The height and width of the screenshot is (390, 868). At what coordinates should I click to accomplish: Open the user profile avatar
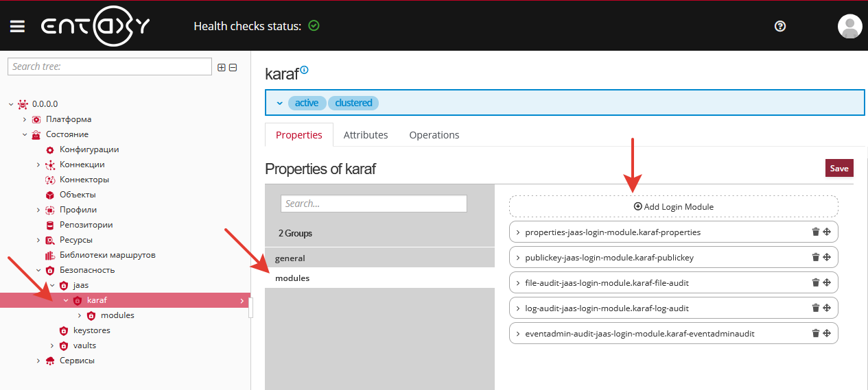(849, 26)
